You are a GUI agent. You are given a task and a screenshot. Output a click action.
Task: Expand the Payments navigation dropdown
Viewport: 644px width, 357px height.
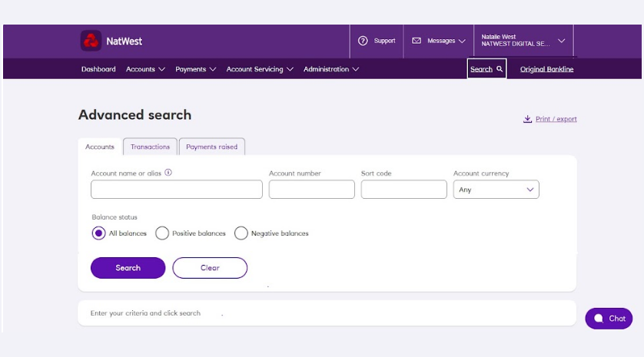[195, 69]
